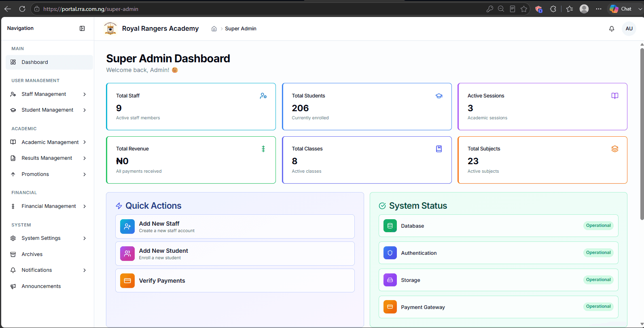This screenshot has height=328, width=644.
Task: Click the Archives box icon
Action: pos(13,254)
